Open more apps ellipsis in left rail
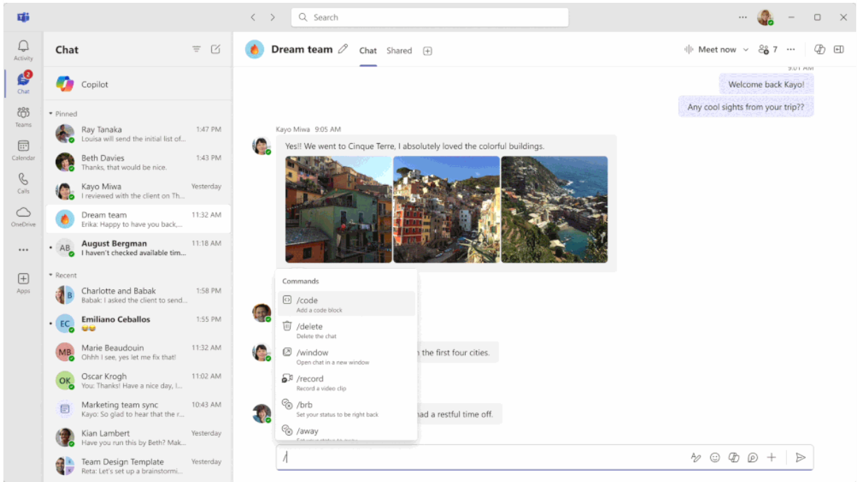The image size is (868, 482). 23,249
